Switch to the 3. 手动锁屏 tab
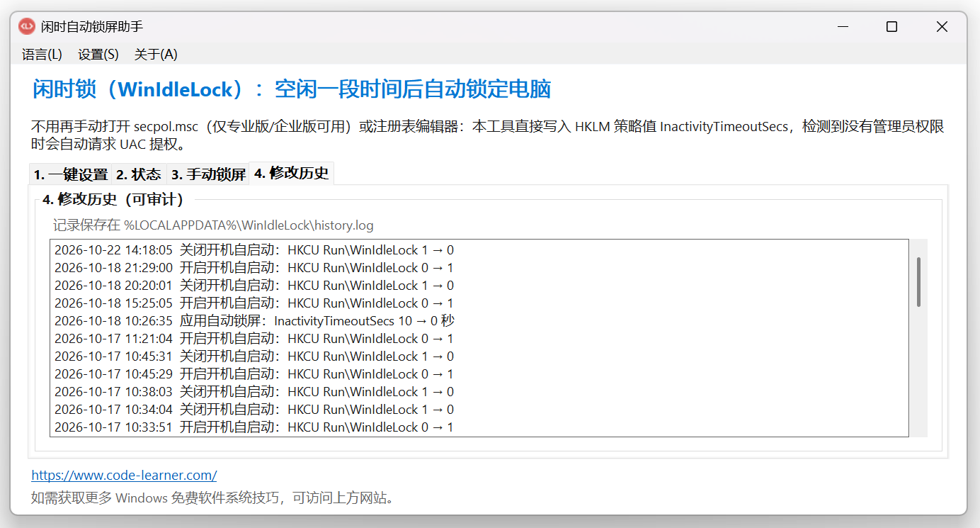980x528 pixels. (x=208, y=174)
